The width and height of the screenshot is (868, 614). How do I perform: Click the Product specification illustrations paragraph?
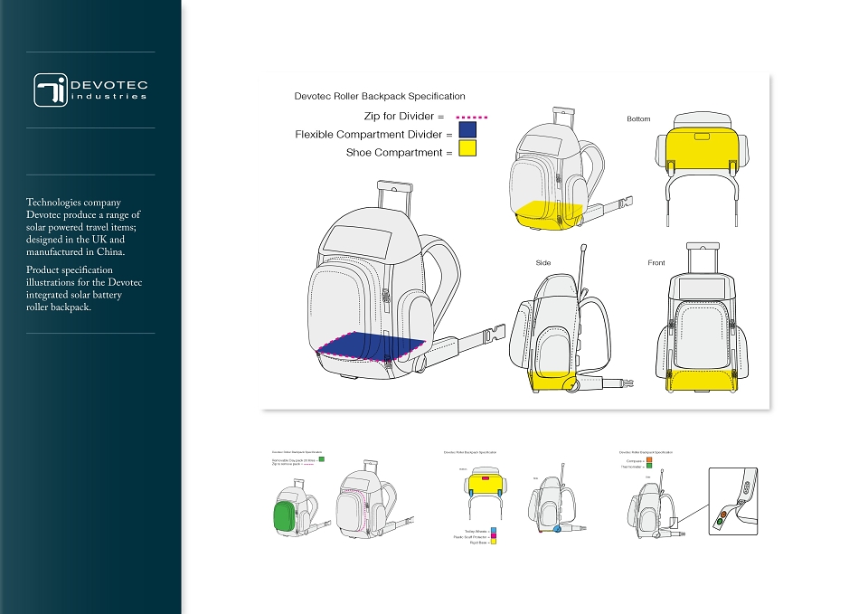84,288
